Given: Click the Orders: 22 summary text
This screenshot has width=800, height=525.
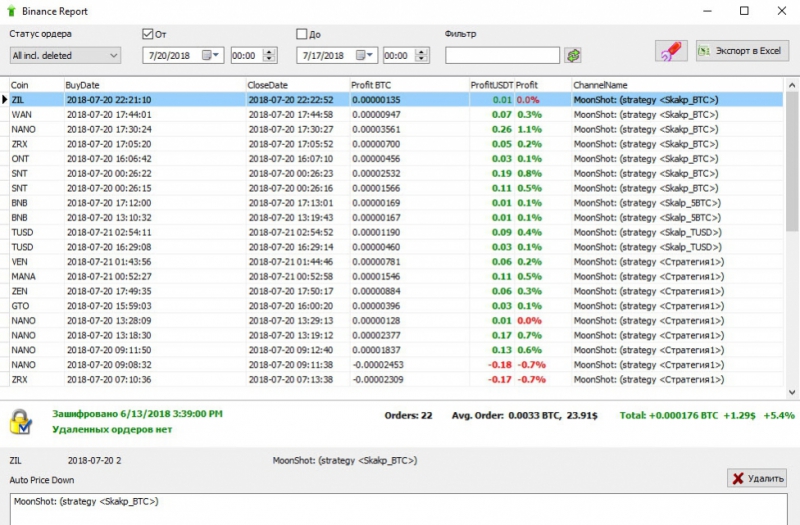Looking at the screenshot, I should 408,415.
